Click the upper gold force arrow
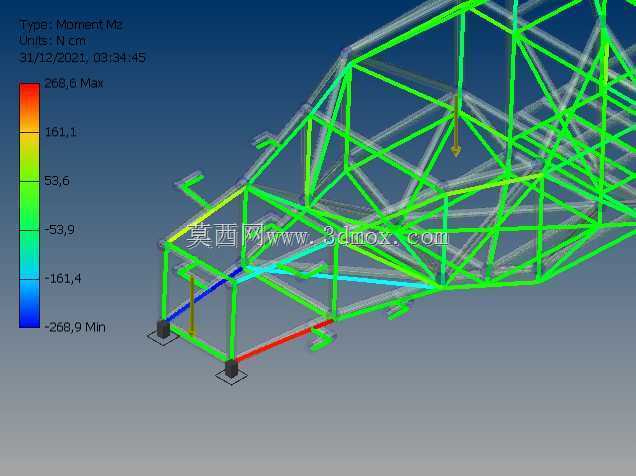 click(456, 127)
